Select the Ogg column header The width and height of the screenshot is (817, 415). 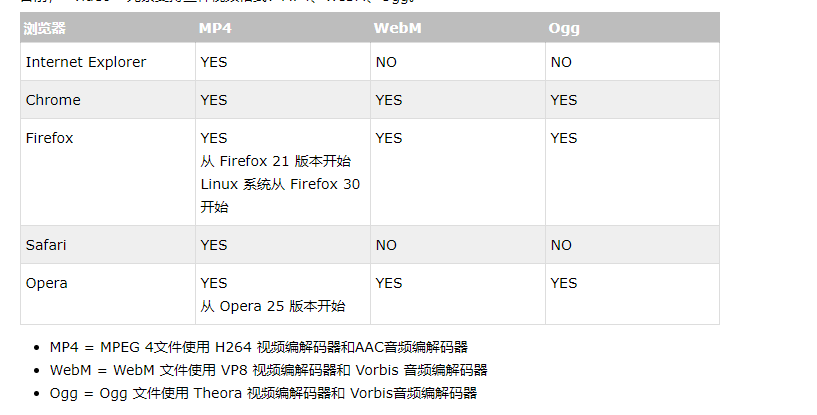coord(564,28)
